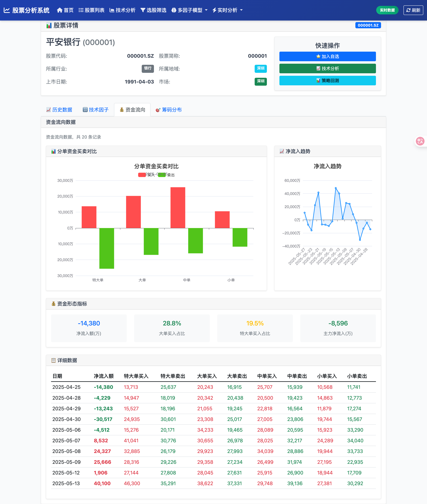The image size is (427, 504).
Task: Click net inflow value 1,906
Action: coord(101,473)
